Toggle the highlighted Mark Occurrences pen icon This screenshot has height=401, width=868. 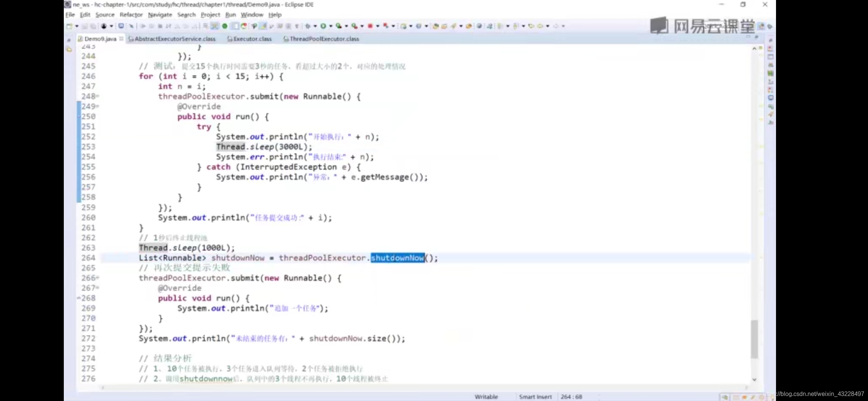pyautogui.click(x=263, y=26)
